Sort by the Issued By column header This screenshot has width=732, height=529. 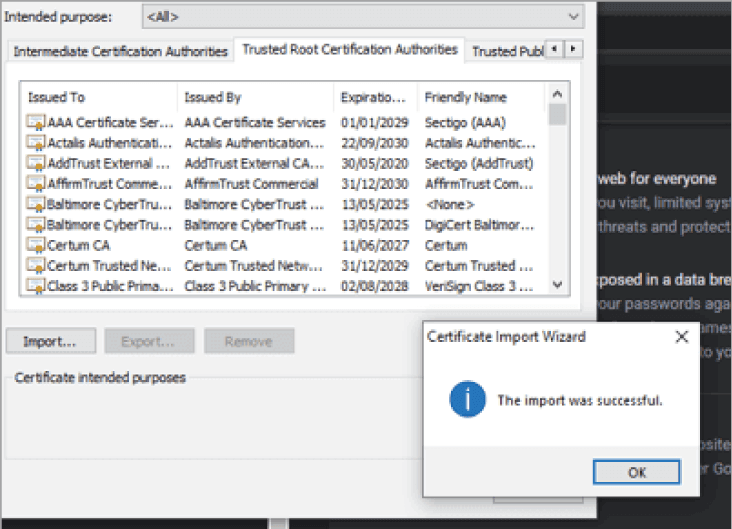(255, 97)
